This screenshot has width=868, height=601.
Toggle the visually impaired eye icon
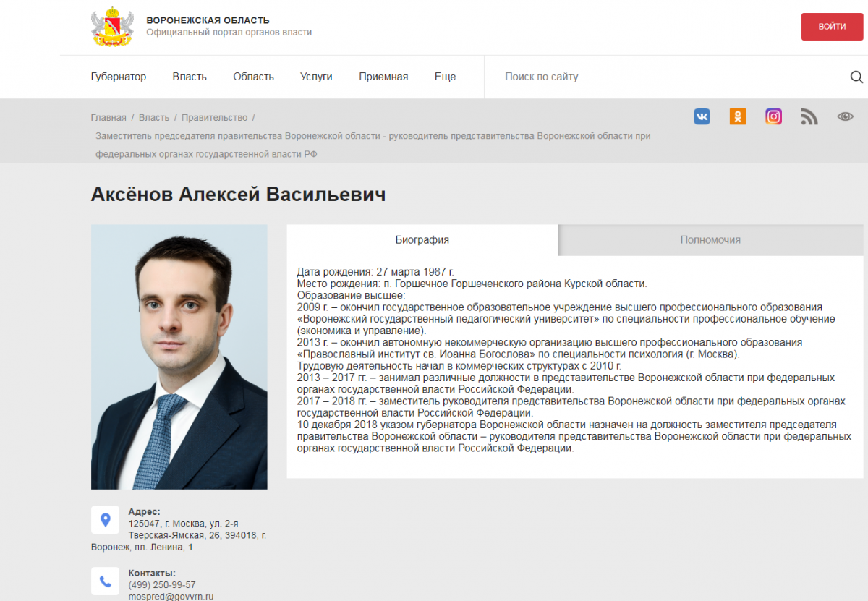tap(845, 116)
